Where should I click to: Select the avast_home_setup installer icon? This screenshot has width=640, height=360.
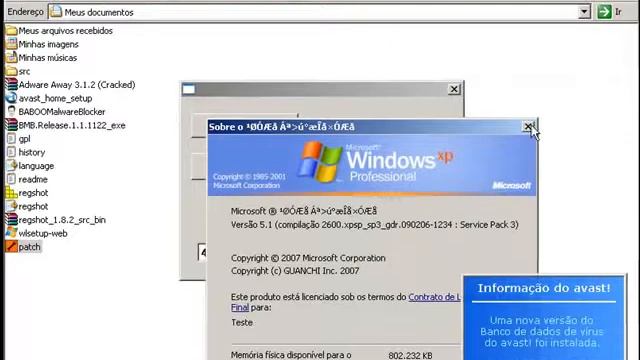pos(11,98)
